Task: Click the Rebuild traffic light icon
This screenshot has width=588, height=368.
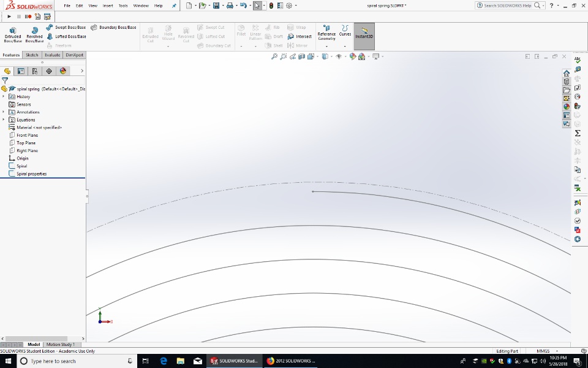Action: pyautogui.click(x=271, y=6)
